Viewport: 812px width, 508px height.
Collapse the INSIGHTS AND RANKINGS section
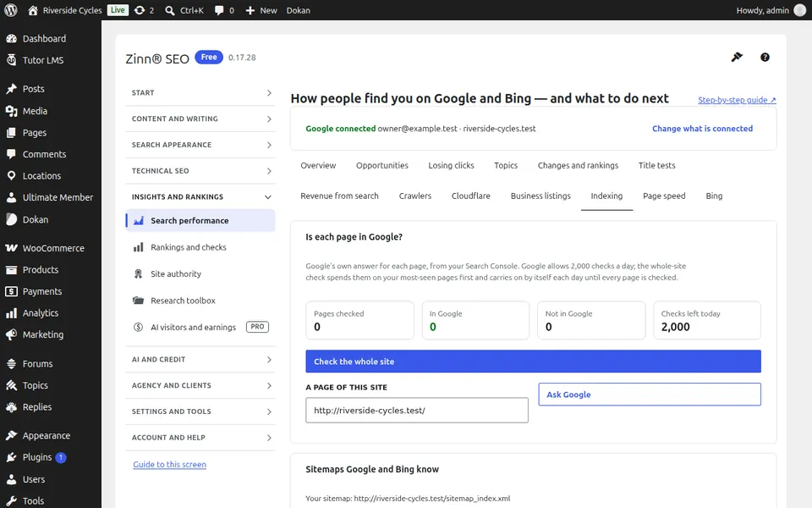pos(200,197)
